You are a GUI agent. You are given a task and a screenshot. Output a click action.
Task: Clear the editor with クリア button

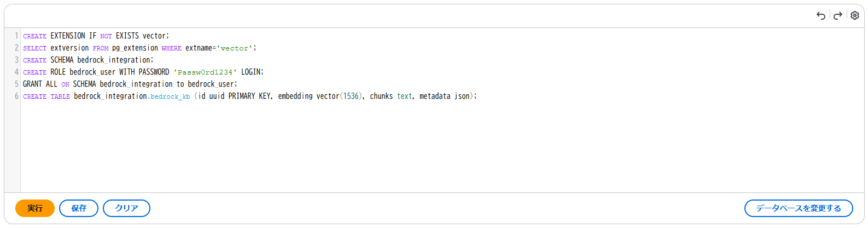coord(126,208)
